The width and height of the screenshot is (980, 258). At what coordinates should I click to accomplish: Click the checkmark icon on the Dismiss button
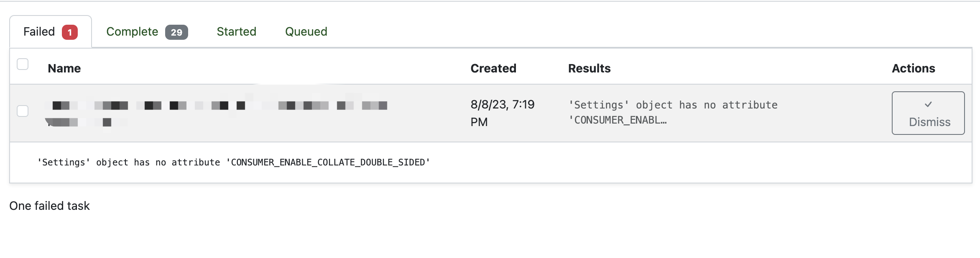[x=928, y=106]
